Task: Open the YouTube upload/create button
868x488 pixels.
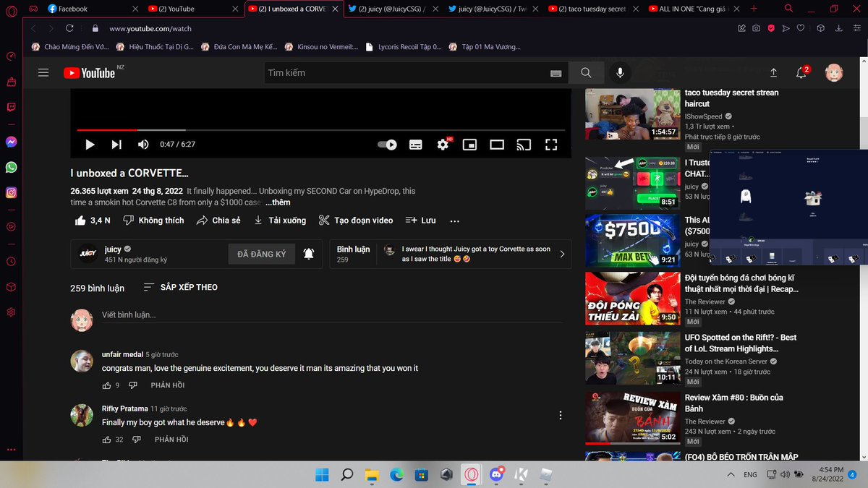Action: coord(773,73)
